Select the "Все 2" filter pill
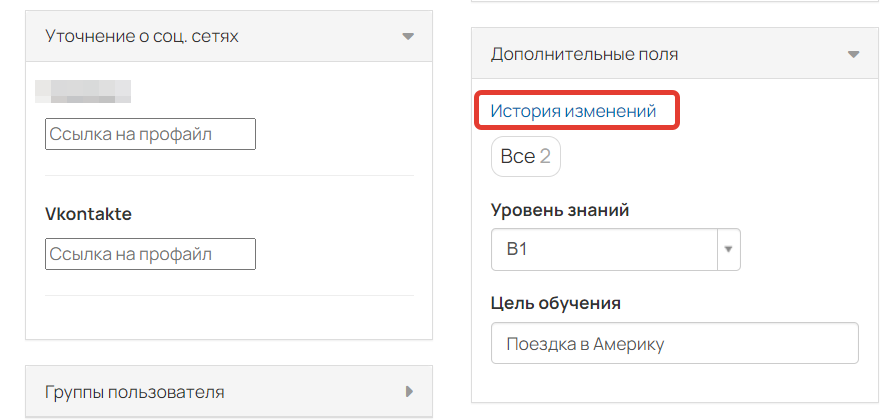The height and width of the screenshot is (420, 892). 526,156
